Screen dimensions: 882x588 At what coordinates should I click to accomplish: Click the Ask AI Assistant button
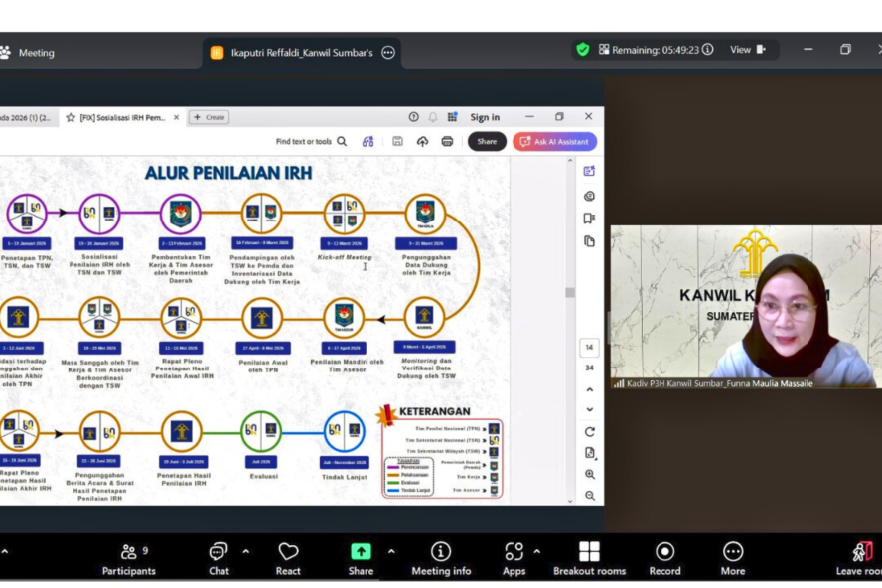click(x=554, y=142)
